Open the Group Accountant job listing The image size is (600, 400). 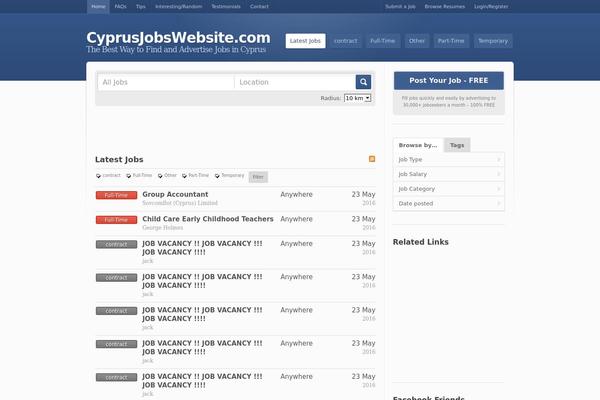coord(175,194)
